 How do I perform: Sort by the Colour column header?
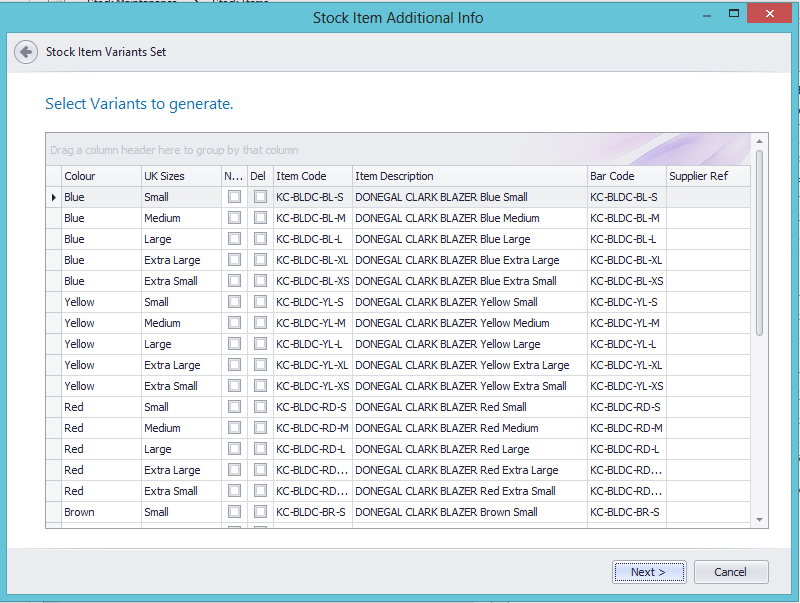tap(101, 176)
